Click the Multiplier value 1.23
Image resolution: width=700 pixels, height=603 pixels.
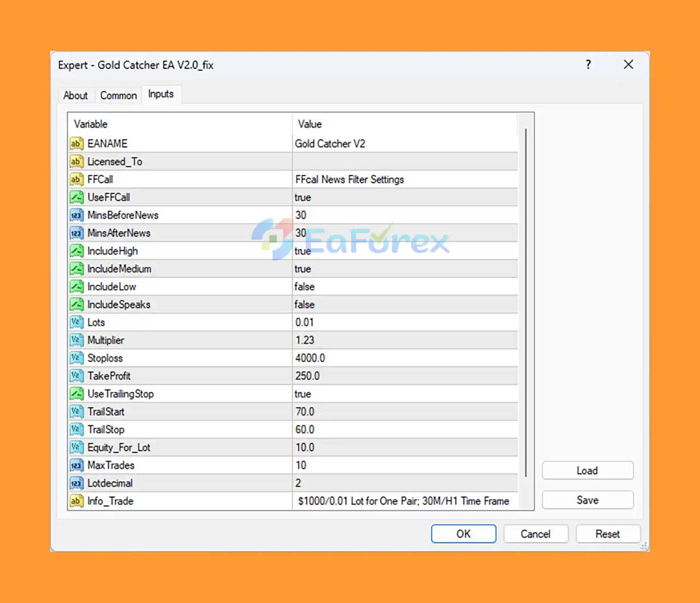(305, 340)
